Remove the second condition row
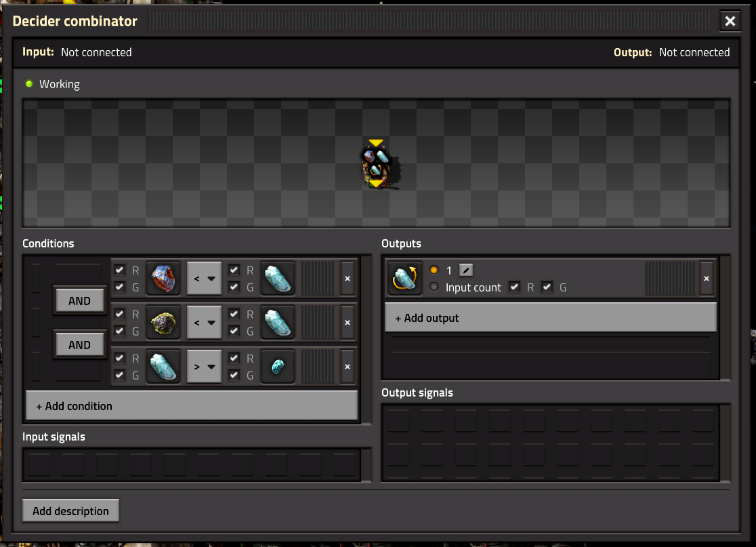This screenshot has width=756, height=547. [x=348, y=323]
